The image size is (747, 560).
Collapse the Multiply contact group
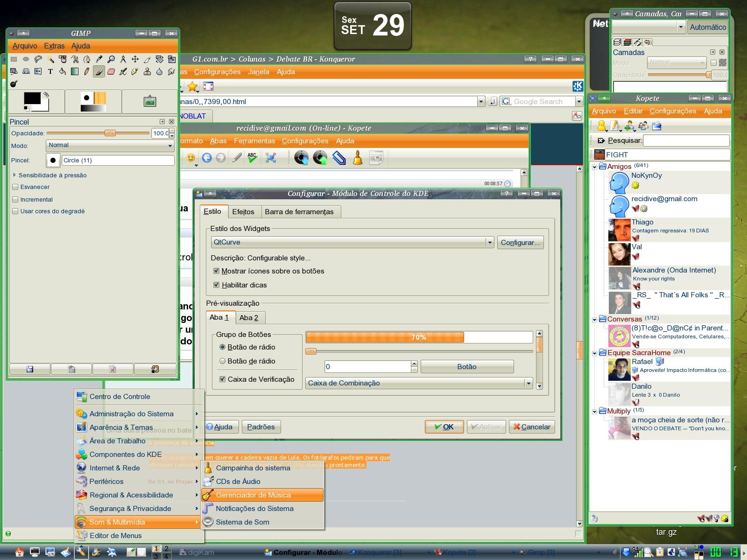point(595,412)
